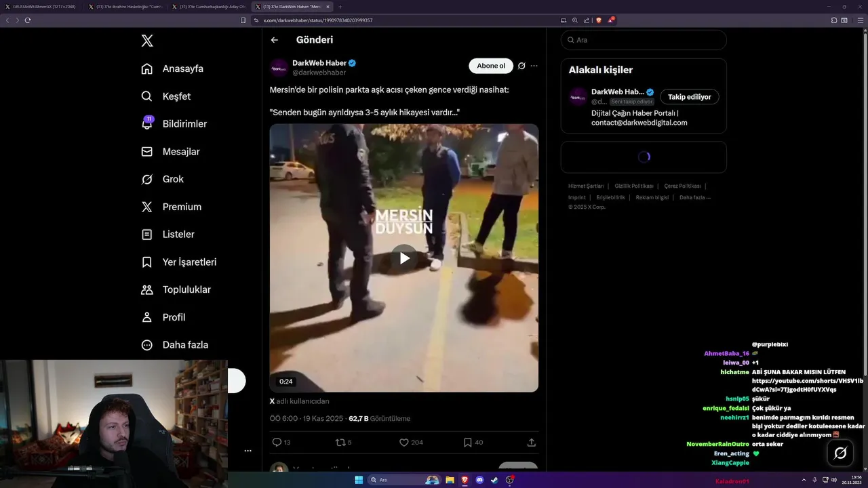Open Profil page
This screenshot has width=868, height=488.
(163, 317)
